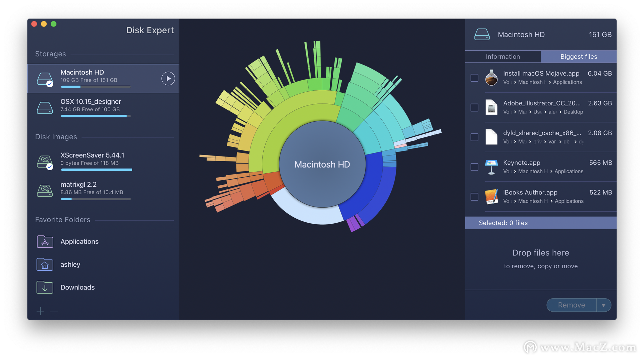Screen dimensions: 644x356
Task: Click the XScreenSaver 5.44.1 disk image icon
Action: (45, 162)
